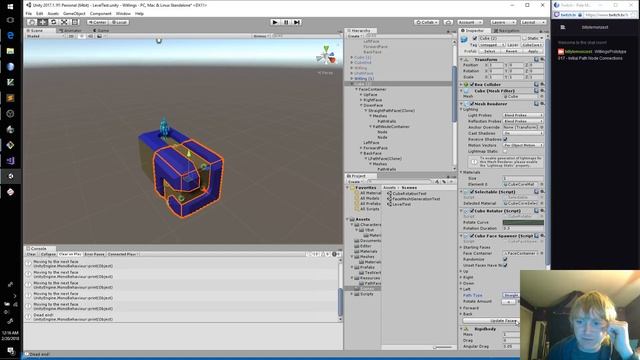Toggle the Cube (2) active checkbox
The height and width of the screenshot is (360, 640).
(475, 38)
